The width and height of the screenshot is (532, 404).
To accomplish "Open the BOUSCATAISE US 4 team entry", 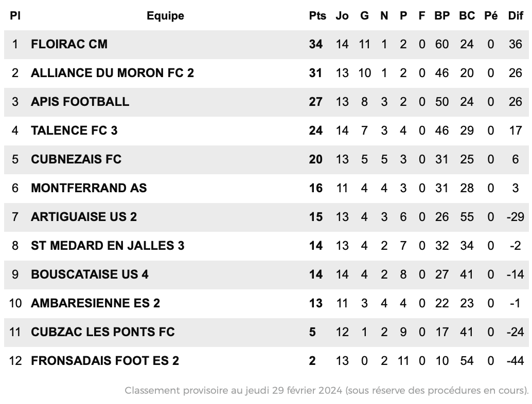I will 90,274.
